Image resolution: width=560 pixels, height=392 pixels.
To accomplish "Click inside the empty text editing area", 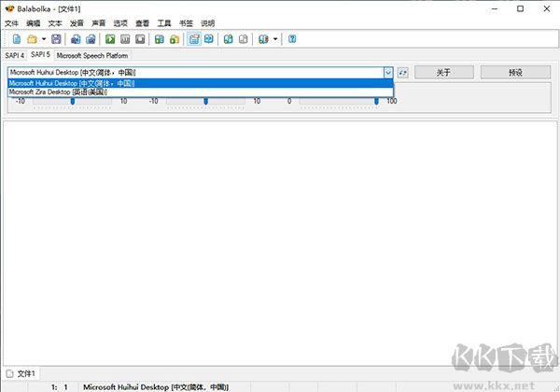I will [280, 243].
